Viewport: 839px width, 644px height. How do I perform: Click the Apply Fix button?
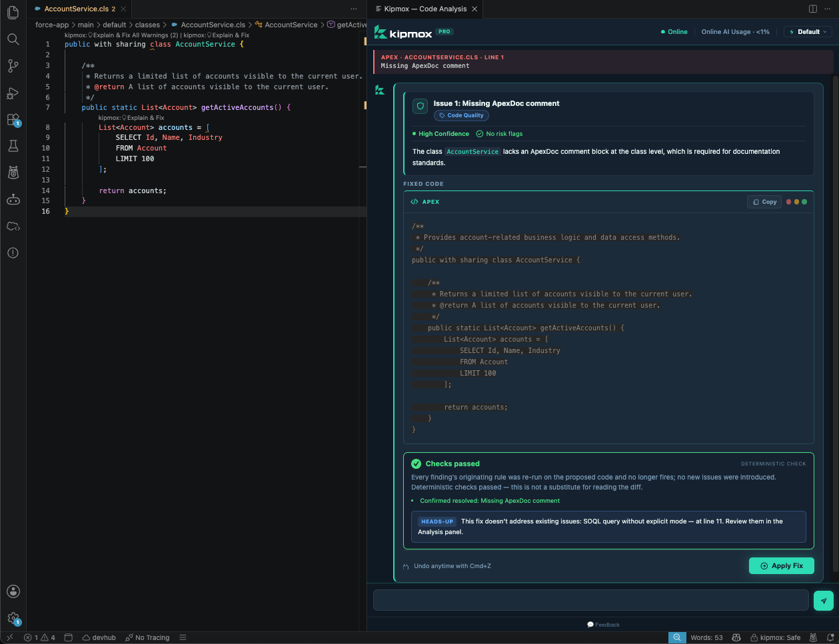781,565
